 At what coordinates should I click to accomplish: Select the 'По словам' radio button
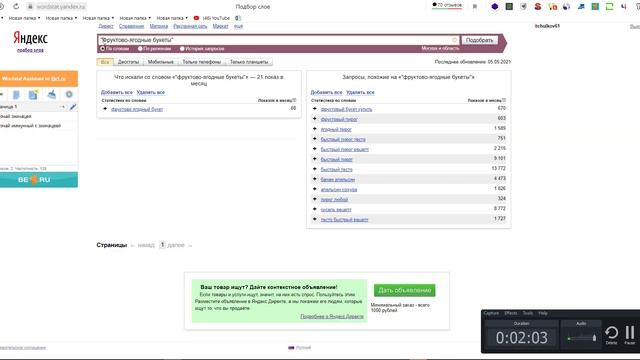[x=102, y=49]
